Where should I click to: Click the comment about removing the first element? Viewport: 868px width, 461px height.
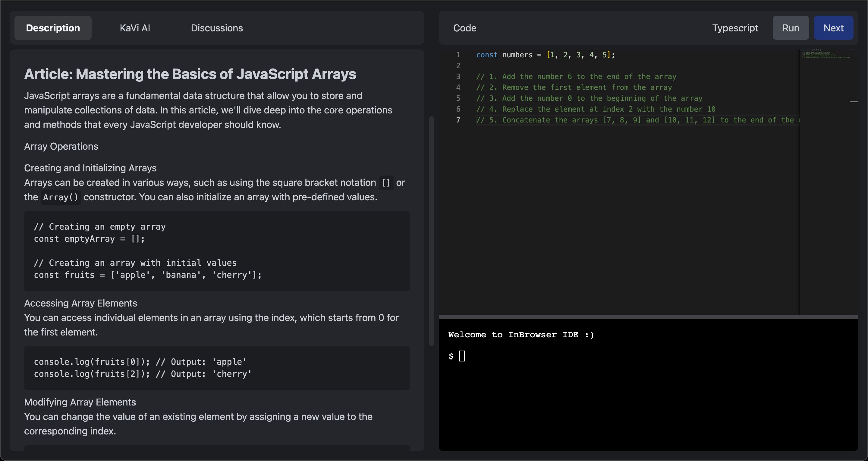(574, 88)
